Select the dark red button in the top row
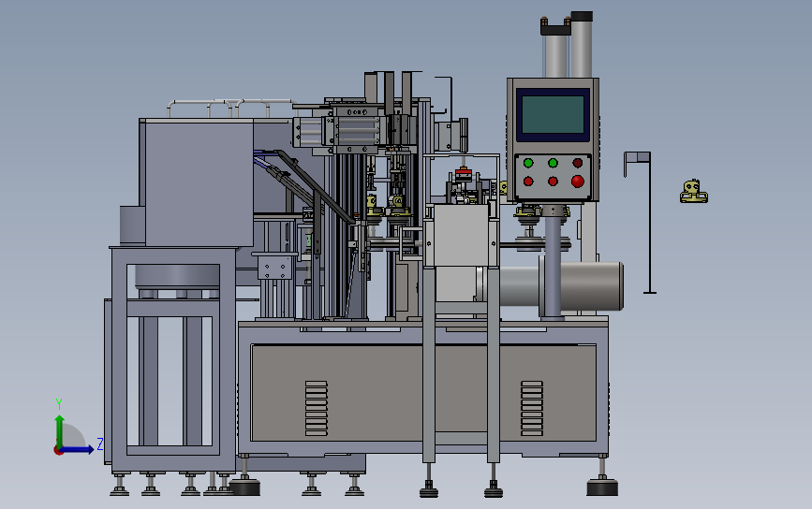This screenshot has width=812, height=509. point(578,163)
